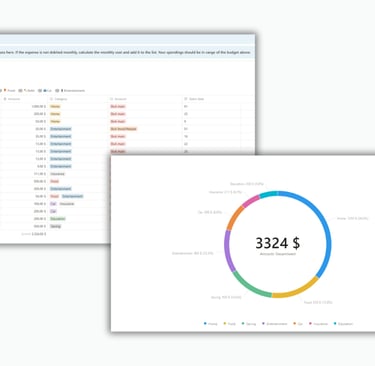Click the Entertainment tag beside the Food tag
The image size is (375, 366).
72,196
